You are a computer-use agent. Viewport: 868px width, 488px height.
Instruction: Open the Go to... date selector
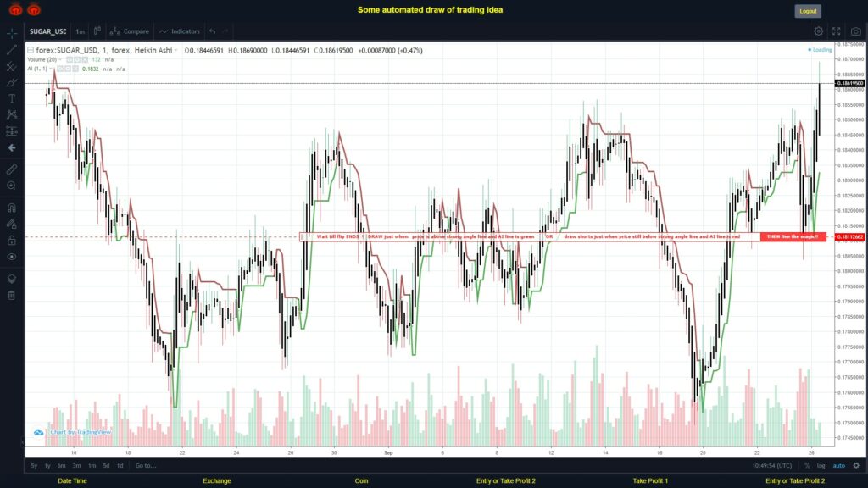[x=146, y=465]
